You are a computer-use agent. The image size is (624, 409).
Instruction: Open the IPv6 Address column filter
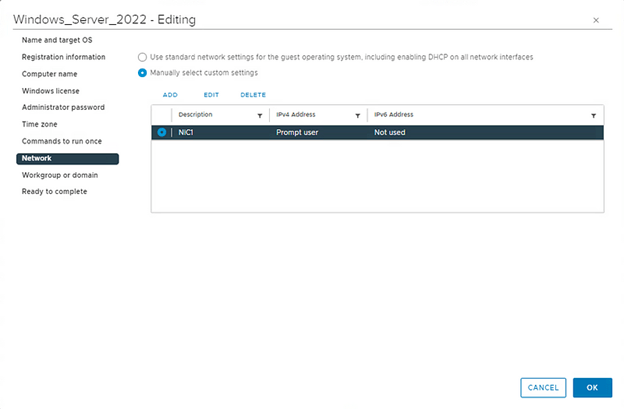[x=594, y=116]
